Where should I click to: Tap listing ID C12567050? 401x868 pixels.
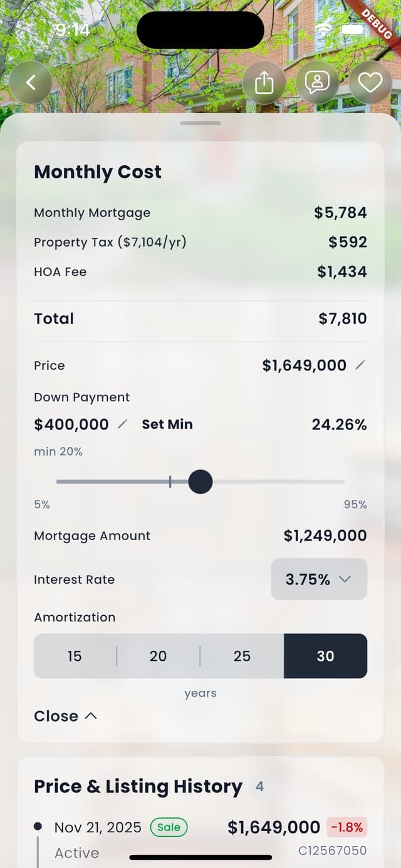coord(334,850)
